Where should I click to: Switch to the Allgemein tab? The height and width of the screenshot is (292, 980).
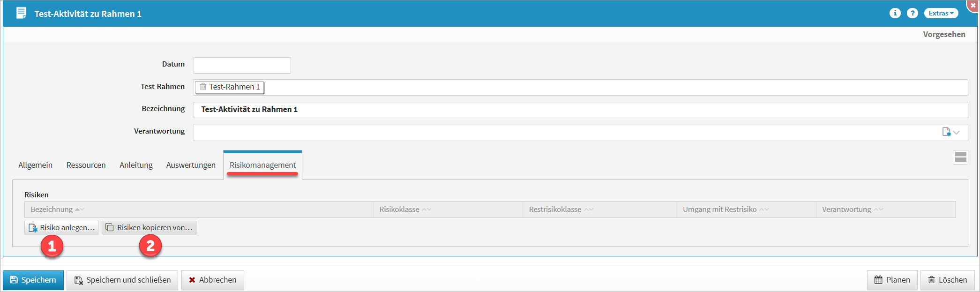pos(35,165)
